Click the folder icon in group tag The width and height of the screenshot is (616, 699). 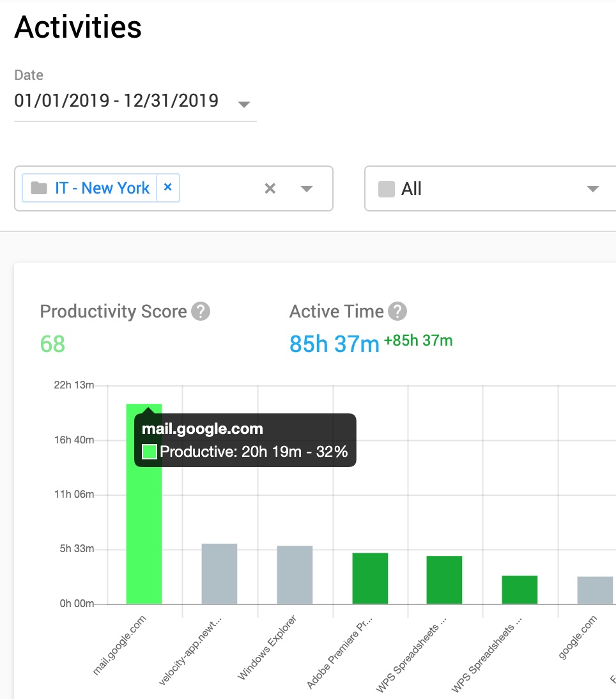pyautogui.click(x=40, y=188)
